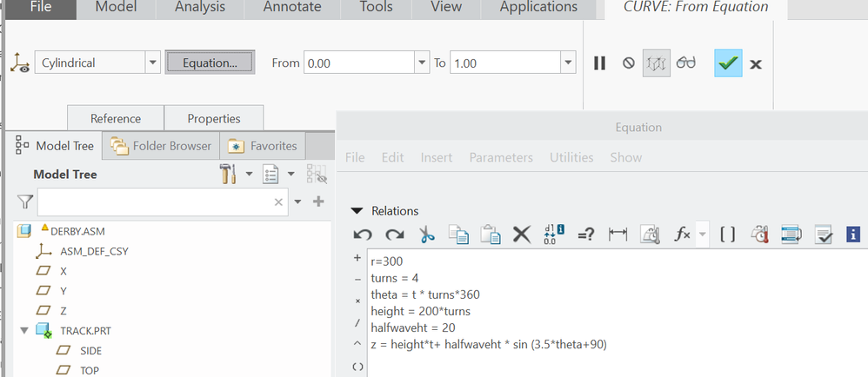Viewport: 868px width, 377px height.
Task: Click the Redo arrow in Relations toolbar
Action: click(x=395, y=234)
